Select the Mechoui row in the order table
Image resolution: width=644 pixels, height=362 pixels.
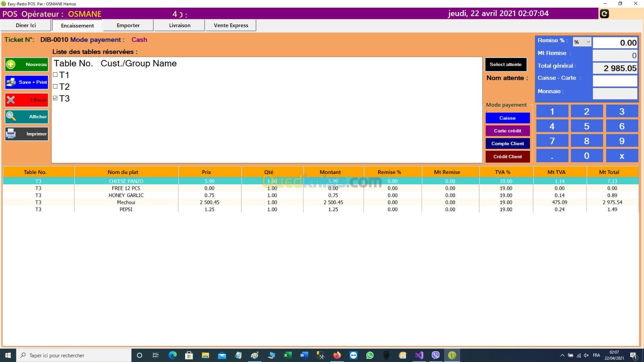pos(126,202)
